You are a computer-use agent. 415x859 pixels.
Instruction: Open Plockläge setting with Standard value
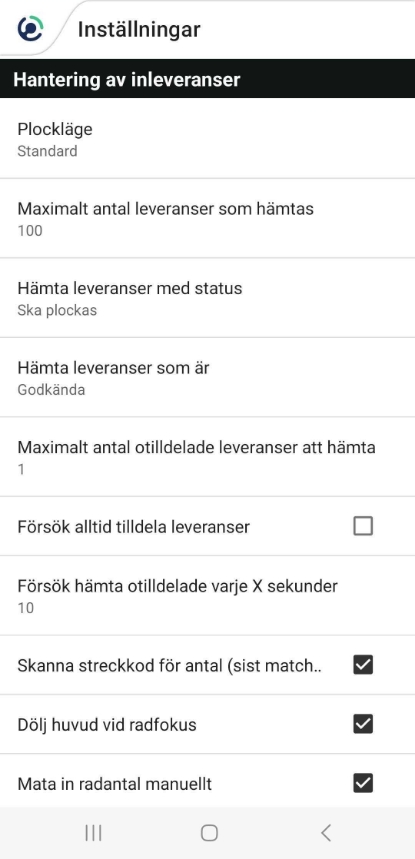tap(208, 139)
